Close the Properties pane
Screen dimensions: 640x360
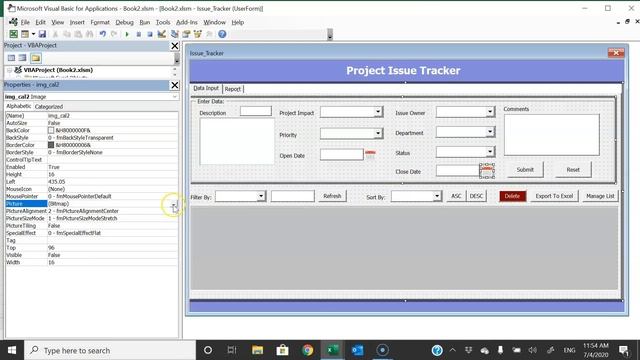pyautogui.click(x=175, y=85)
